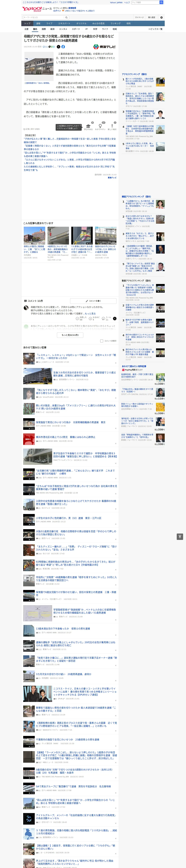This screenshot has width=186, height=868.
Task: Open the article comment count bubble icon
Action: 44,47
